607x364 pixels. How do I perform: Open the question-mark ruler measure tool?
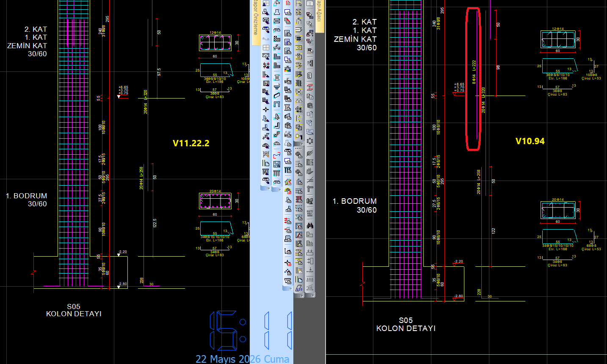pos(310,63)
